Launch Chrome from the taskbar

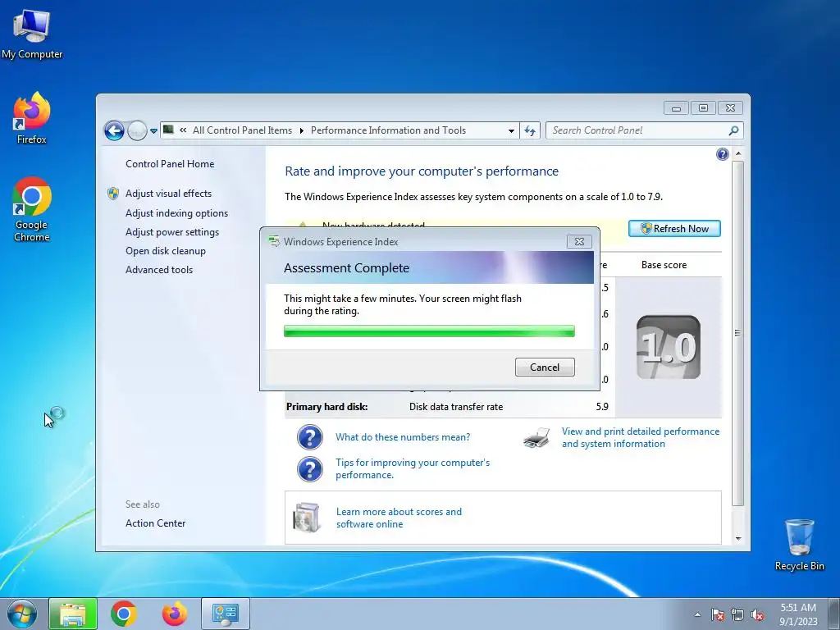[x=124, y=614]
